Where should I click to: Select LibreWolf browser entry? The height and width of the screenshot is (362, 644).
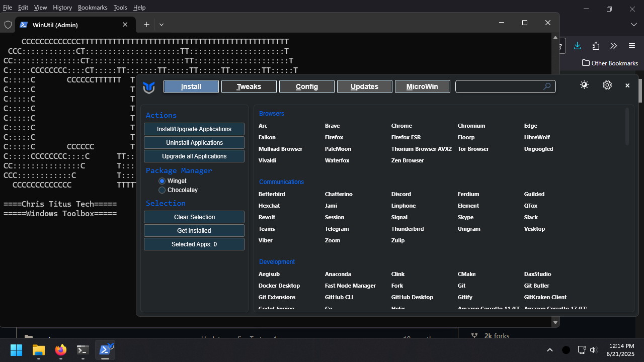coord(537,137)
